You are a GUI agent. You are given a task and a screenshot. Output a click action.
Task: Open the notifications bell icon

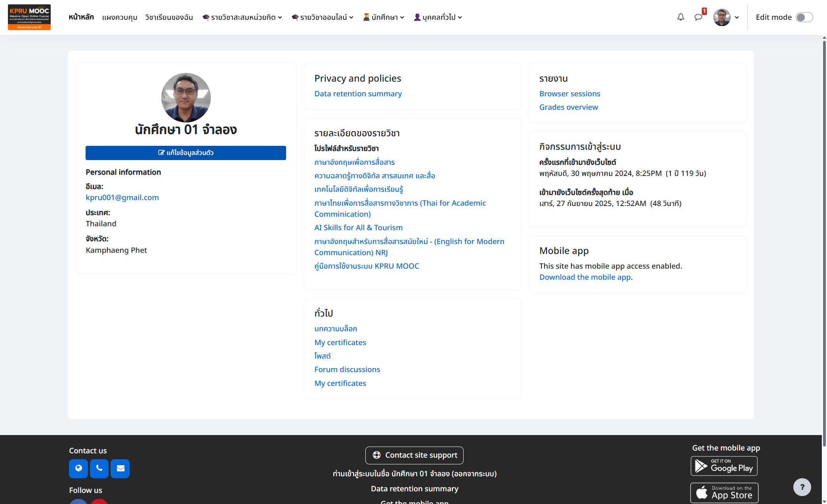pyautogui.click(x=680, y=17)
